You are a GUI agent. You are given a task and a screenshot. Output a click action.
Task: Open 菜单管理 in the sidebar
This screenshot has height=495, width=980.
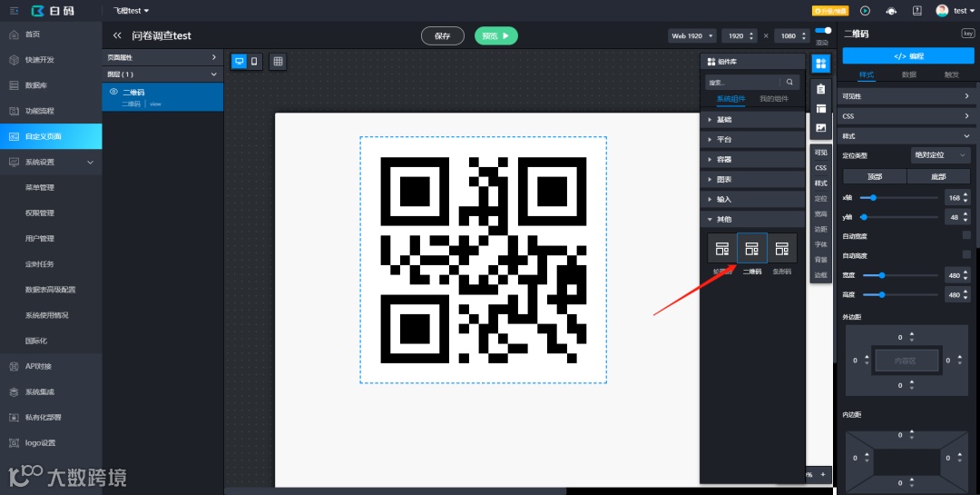[51, 188]
